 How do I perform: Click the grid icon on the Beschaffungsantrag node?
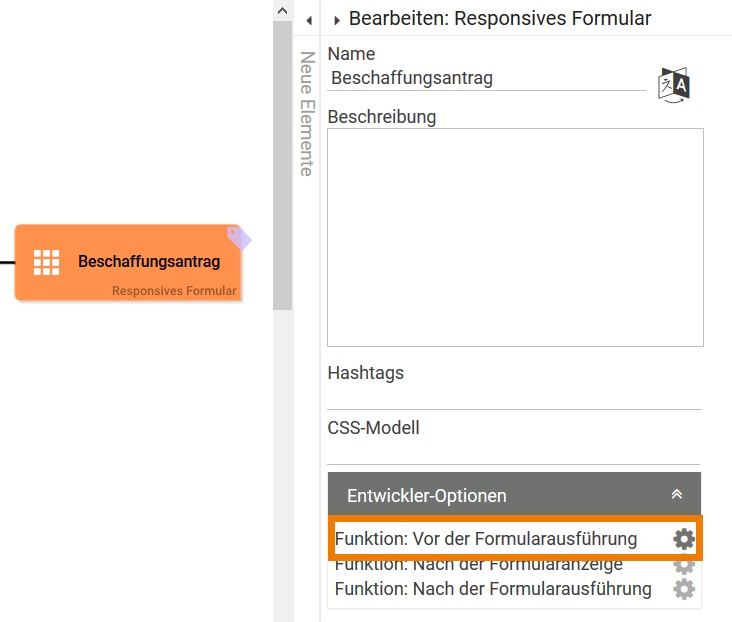47,262
